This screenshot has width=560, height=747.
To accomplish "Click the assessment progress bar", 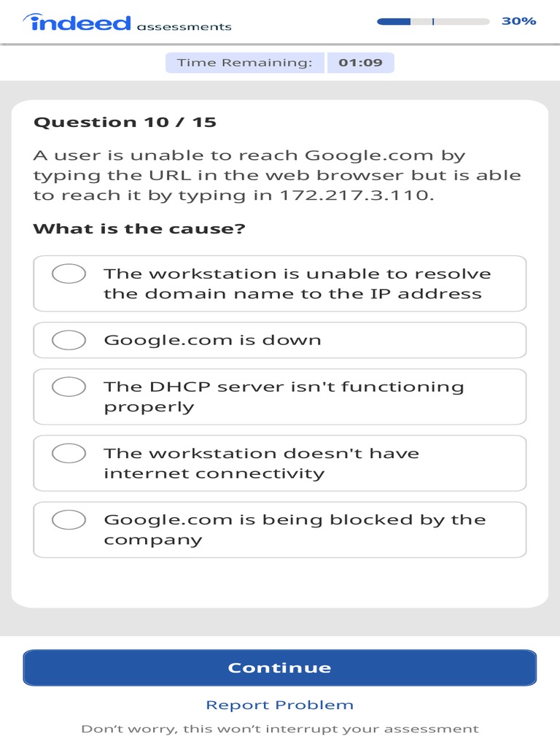I will pos(433,21).
